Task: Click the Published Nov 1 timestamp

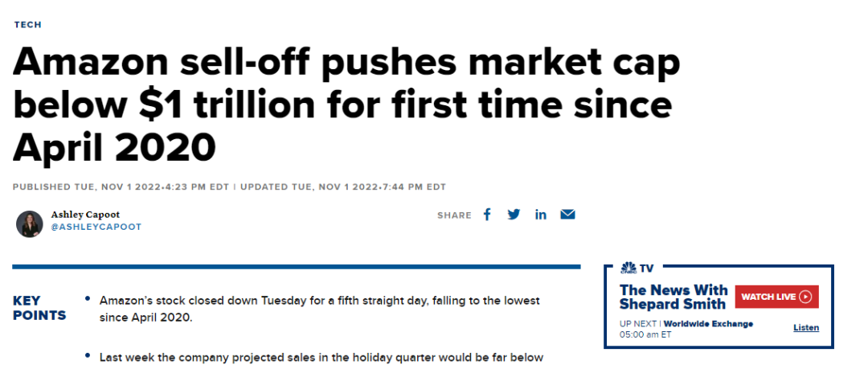Action: coord(121,187)
